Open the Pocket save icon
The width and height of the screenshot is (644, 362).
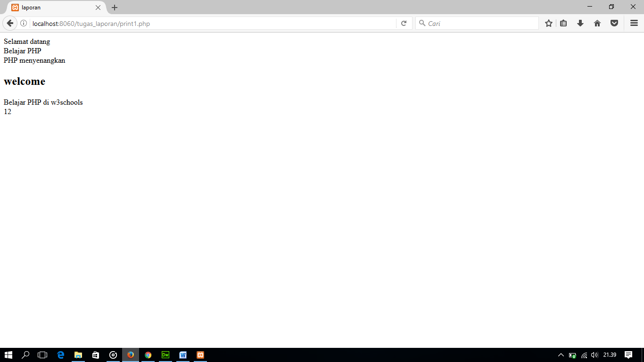click(614, 23)
